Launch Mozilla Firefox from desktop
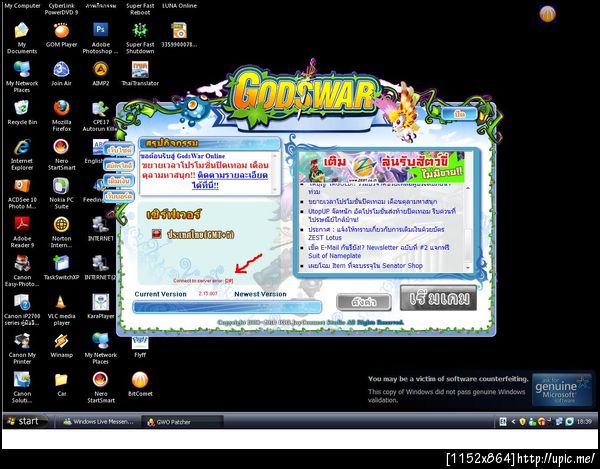The height and width of the screenshot is (469, 600). [x=61, y=116]
